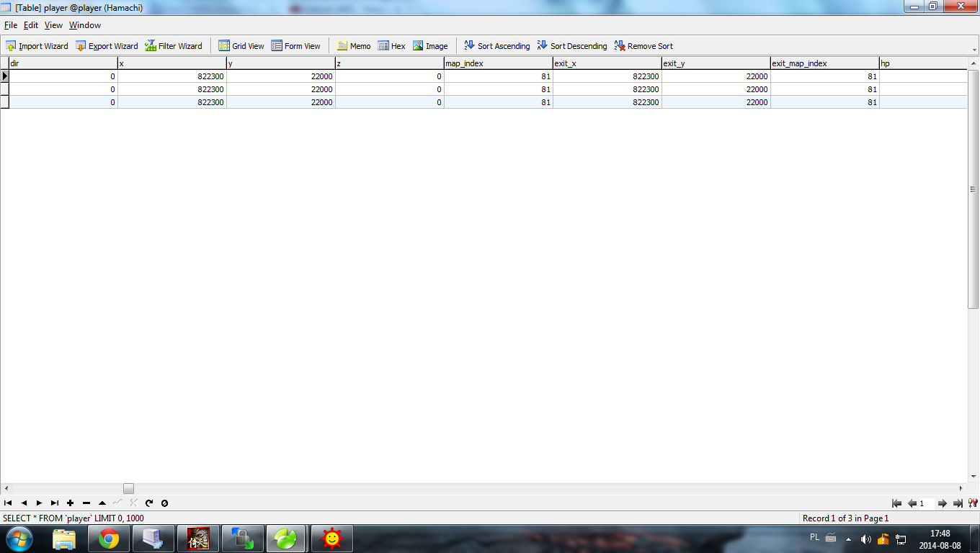Switch to Grid View
Image resolution: width=980 pixels, height=553 pixels.
pos(241,46)
